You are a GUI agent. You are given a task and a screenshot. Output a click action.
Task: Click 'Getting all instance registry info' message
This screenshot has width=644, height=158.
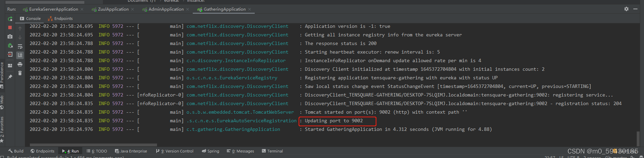(383, 35)
